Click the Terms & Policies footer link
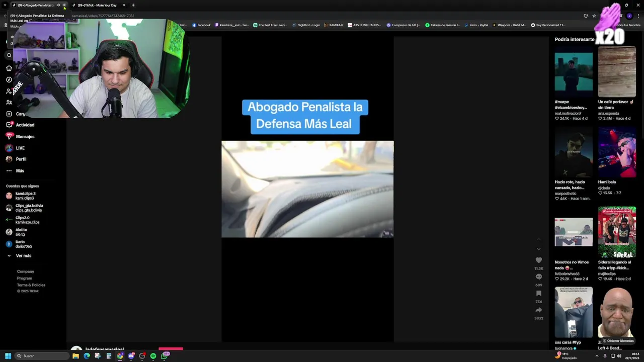Viewport: 644px width, 362px height. 31,285
